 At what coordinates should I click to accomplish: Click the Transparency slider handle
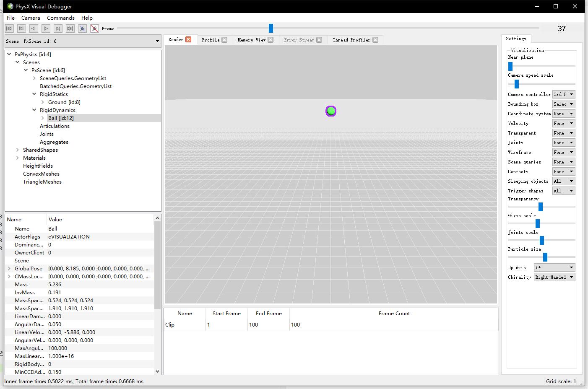[541, 207]
